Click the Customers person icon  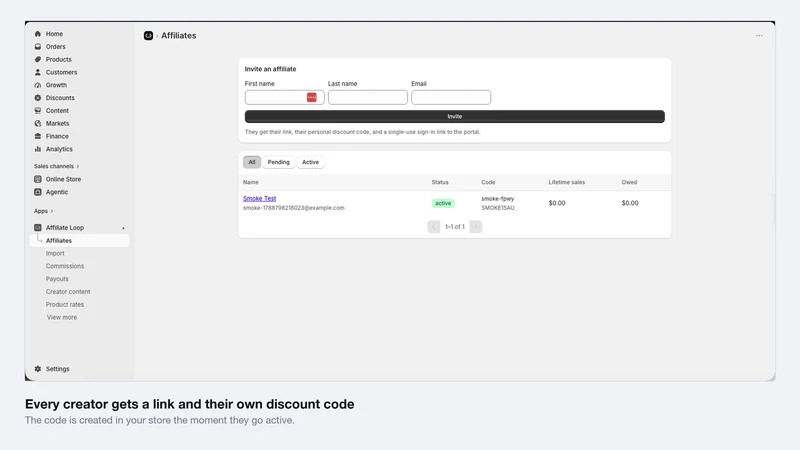(38, 72)
